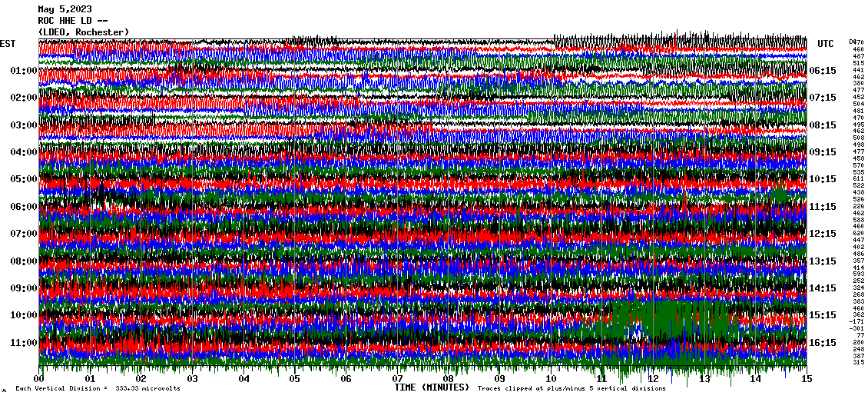Click the 10:15 UTC row label

(x=823, y=179)
